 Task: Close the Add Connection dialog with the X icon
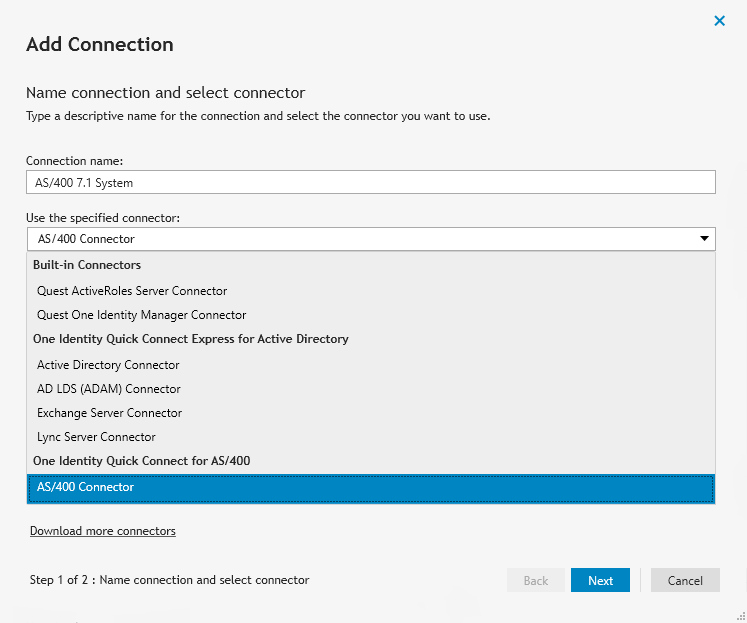click(x=719, y=20)
